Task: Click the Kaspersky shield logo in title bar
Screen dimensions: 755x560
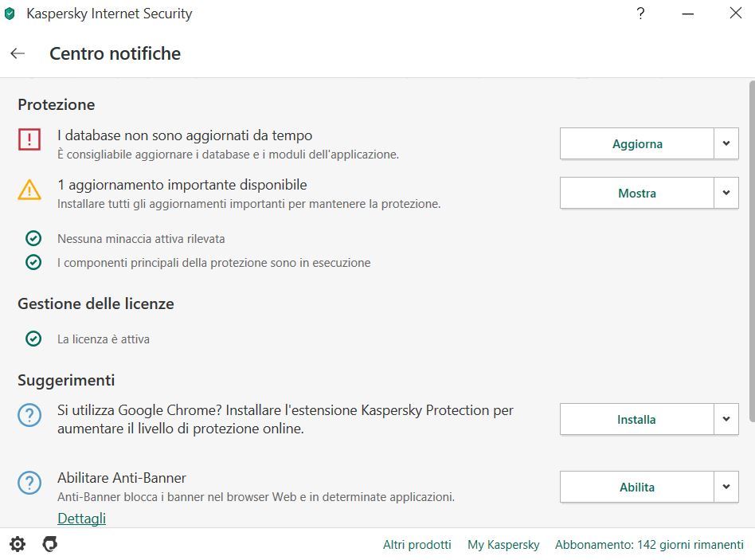Action: point(10,14)
